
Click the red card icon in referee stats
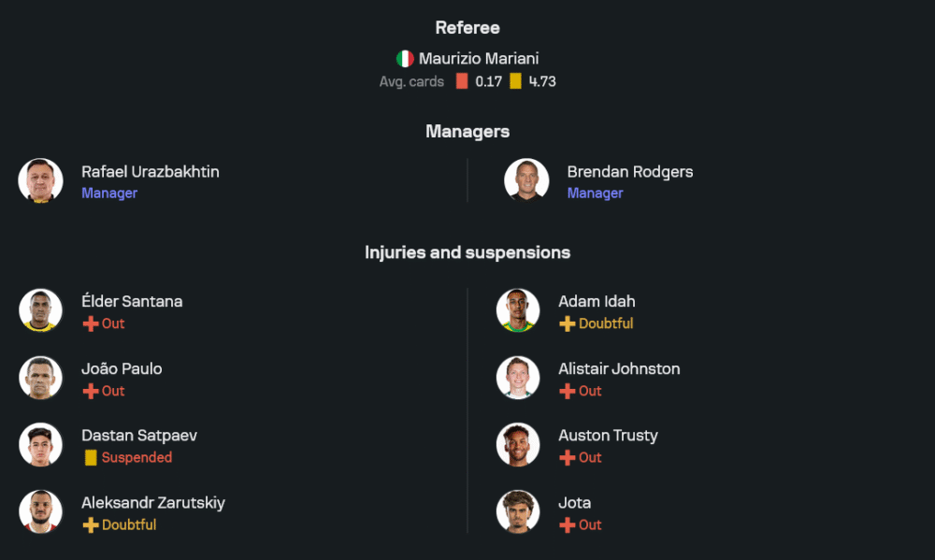[462, 81]
